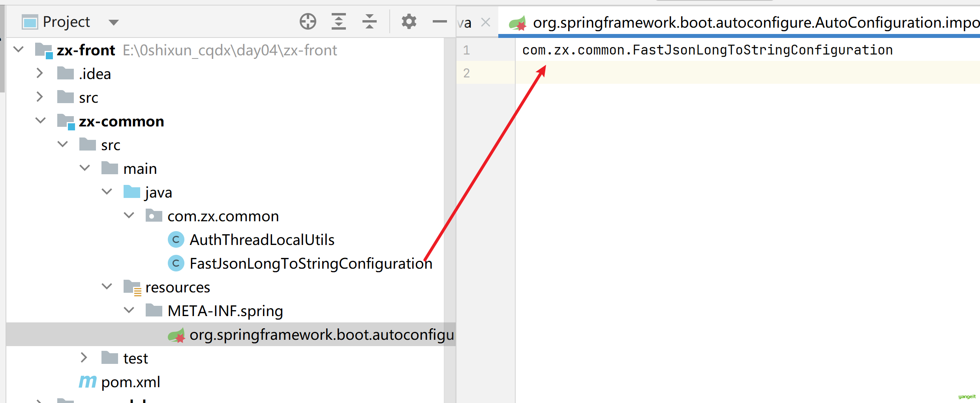The width and height of the screenshot is (980, 403).
Task: Expand the .idea folder
Action: (39, 73)
